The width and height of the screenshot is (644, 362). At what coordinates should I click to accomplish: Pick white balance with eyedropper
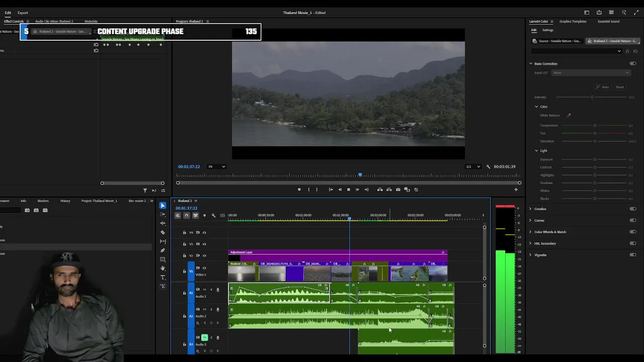(569, 116)
